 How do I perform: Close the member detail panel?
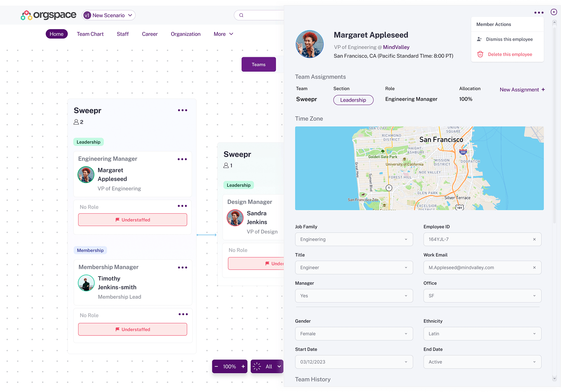(x=554, y=12)
